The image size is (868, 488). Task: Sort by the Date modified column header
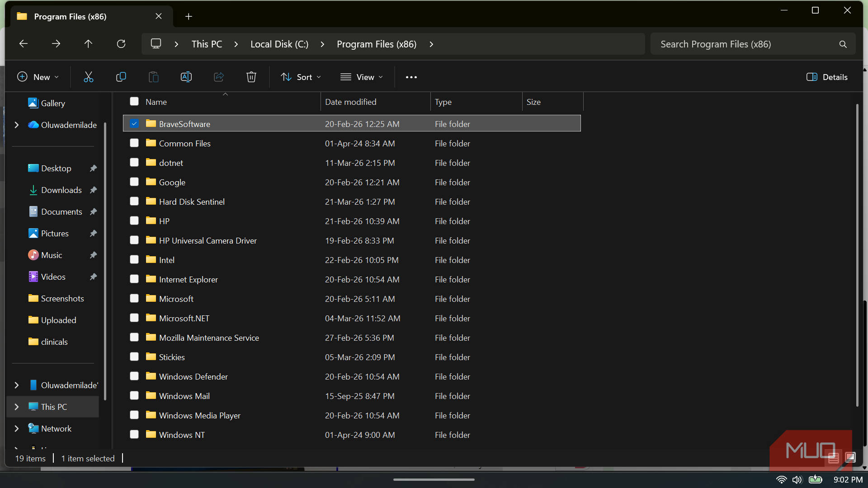click(x=376, y=102)
